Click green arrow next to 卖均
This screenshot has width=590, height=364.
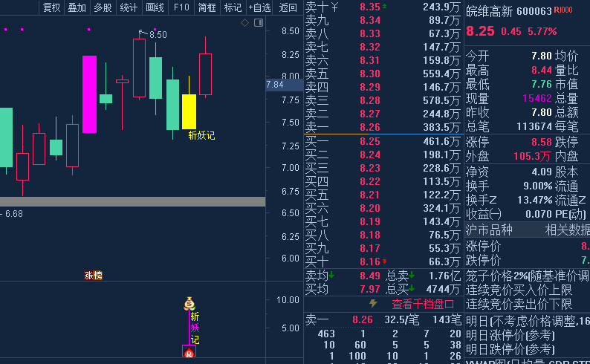pos(331,276)
